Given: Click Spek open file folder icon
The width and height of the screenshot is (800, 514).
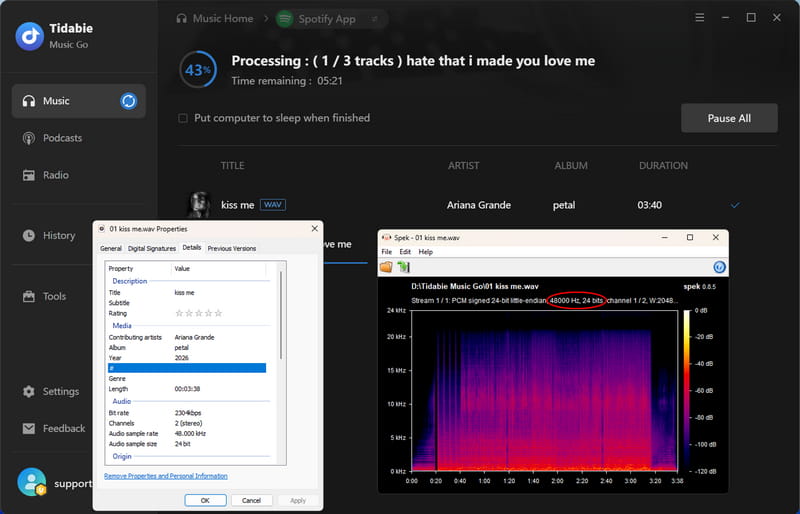Looking at the screenshot, I should pos(386,266).
